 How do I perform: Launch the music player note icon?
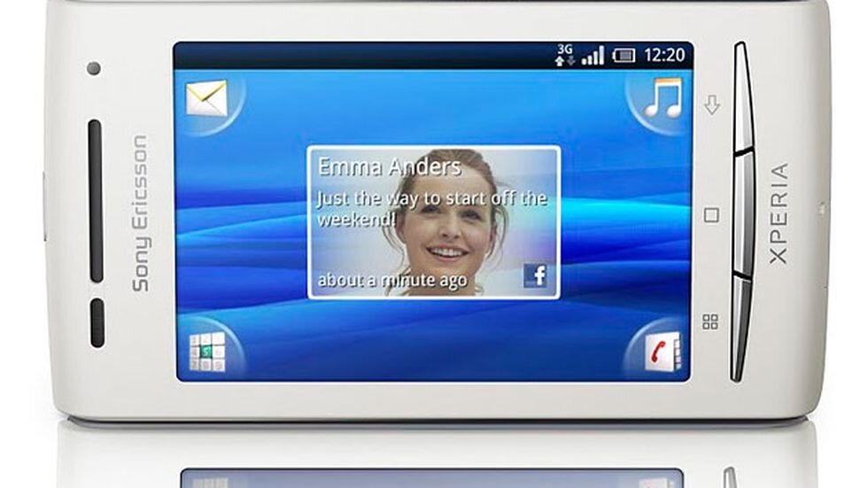click(x=663, y=98)
